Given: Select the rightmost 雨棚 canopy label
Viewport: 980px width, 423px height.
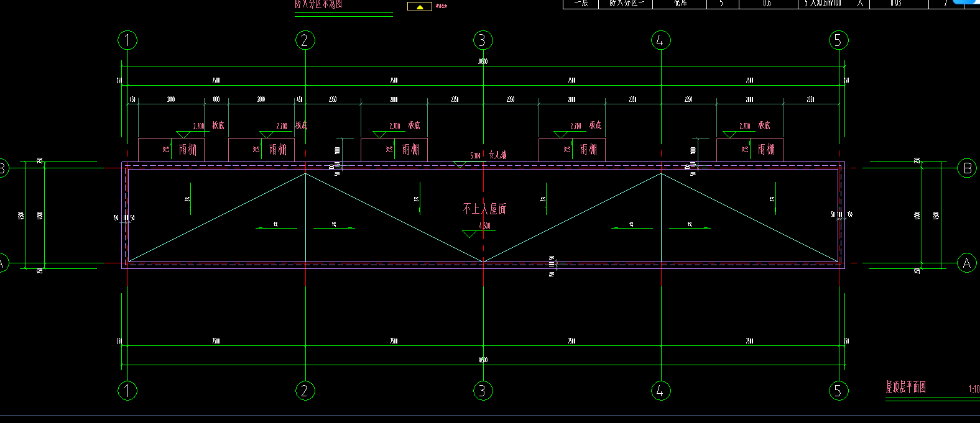Looking at the screenshot, I should (x=766, y=150).
